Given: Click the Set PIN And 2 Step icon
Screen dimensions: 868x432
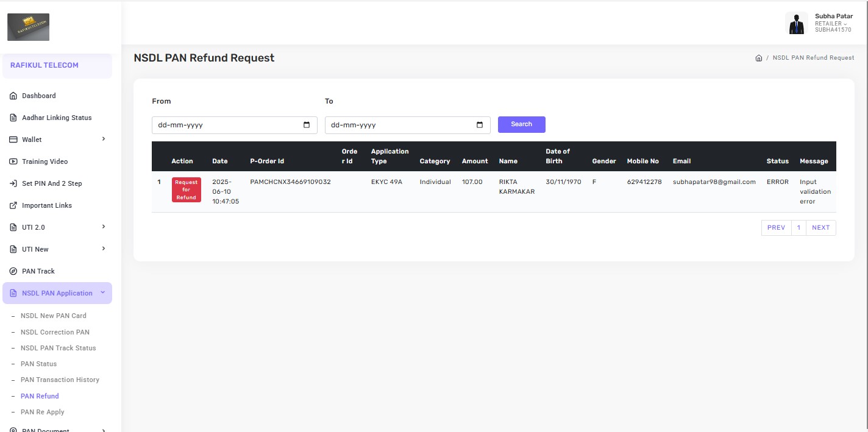Looking at the screenshot, I should [x=13, y=183].
